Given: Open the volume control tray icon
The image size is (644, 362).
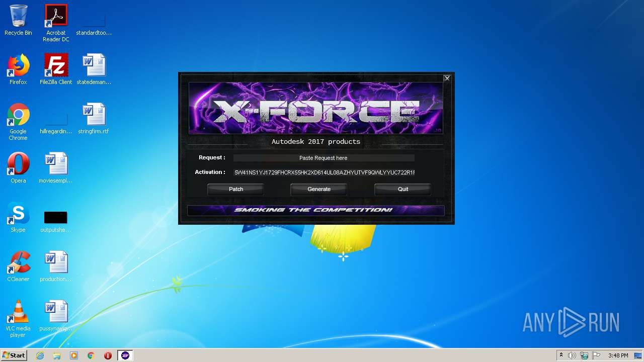Looking at the screenshot, I should coord(572,355).
